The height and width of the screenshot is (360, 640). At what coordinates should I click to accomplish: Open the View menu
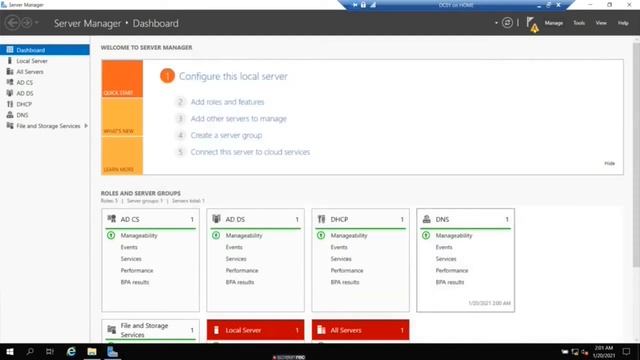(x=601, y=23)
